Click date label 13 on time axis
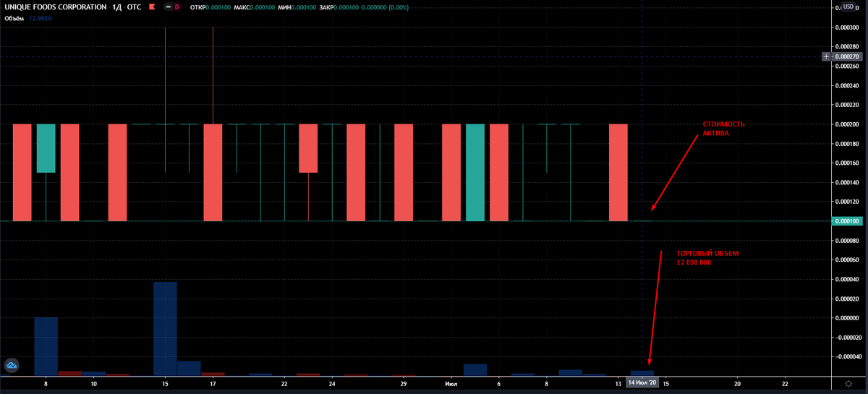The width and height of the screenshot is (868, 394). point(618,383)
